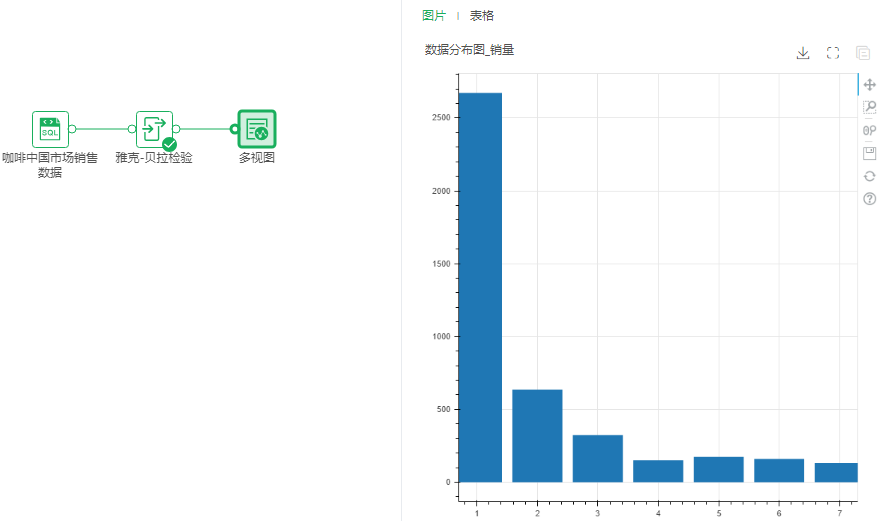Click output port of SQL node
Viewport: 885px width, 521px height.
click(72, 129)
